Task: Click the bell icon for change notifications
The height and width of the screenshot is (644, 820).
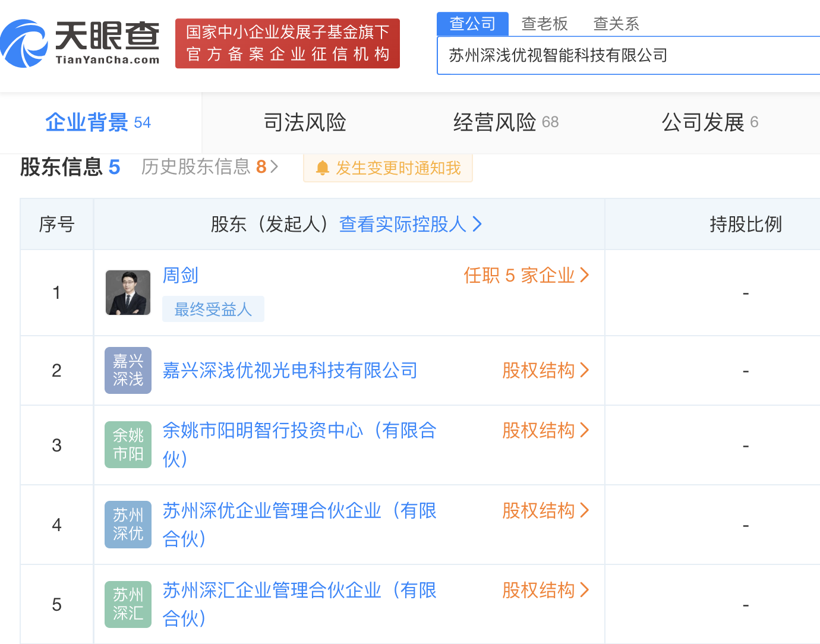Action: pos(323,168)
